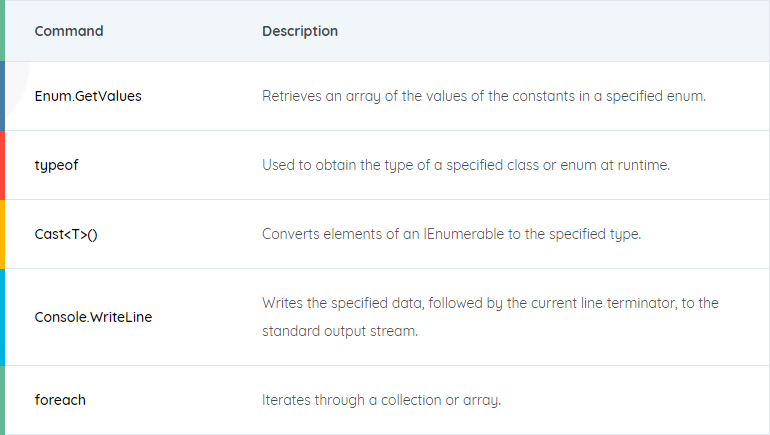770x435 pixels.
Task: Click the blue stripe beside Enum.GetValues row
Action: 2,96
